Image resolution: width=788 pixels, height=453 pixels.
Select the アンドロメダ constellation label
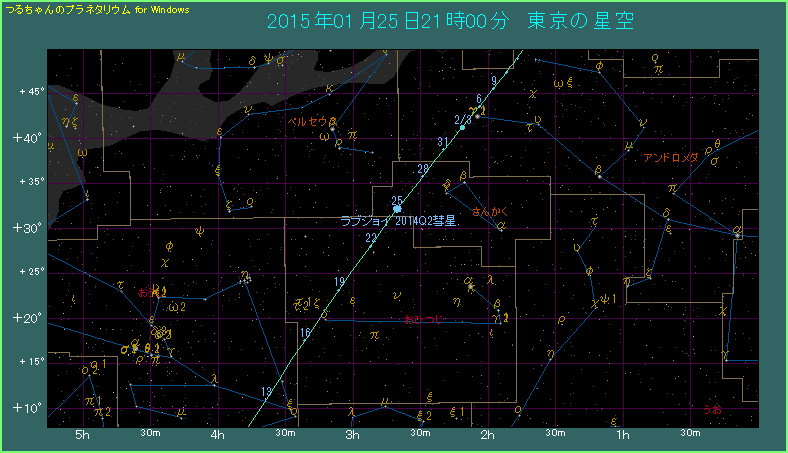click(x=670, y=158)
